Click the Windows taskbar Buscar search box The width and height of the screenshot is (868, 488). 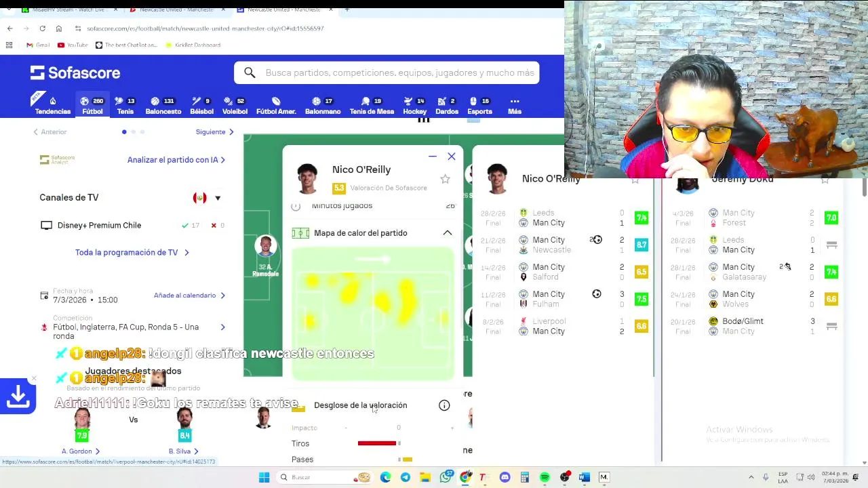(324, 477)
